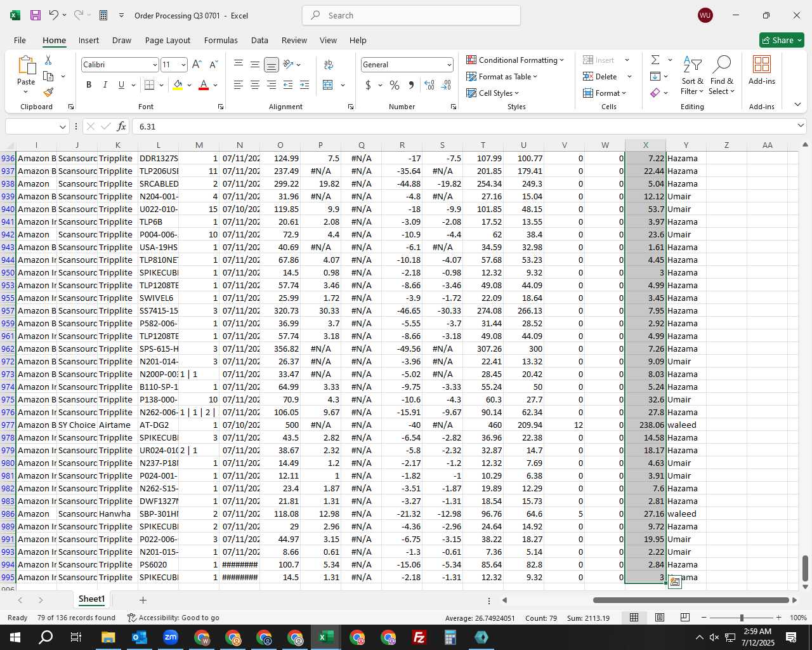The image size is (812, 650).
Task: Apply the fill color swatch
Action: [178, 85]
